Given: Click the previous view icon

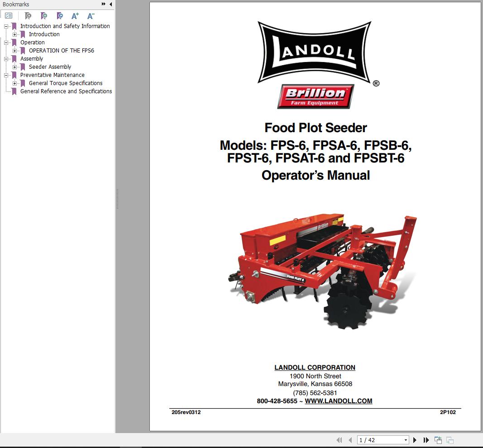Looking at the screenshot, I should (437, 439).
